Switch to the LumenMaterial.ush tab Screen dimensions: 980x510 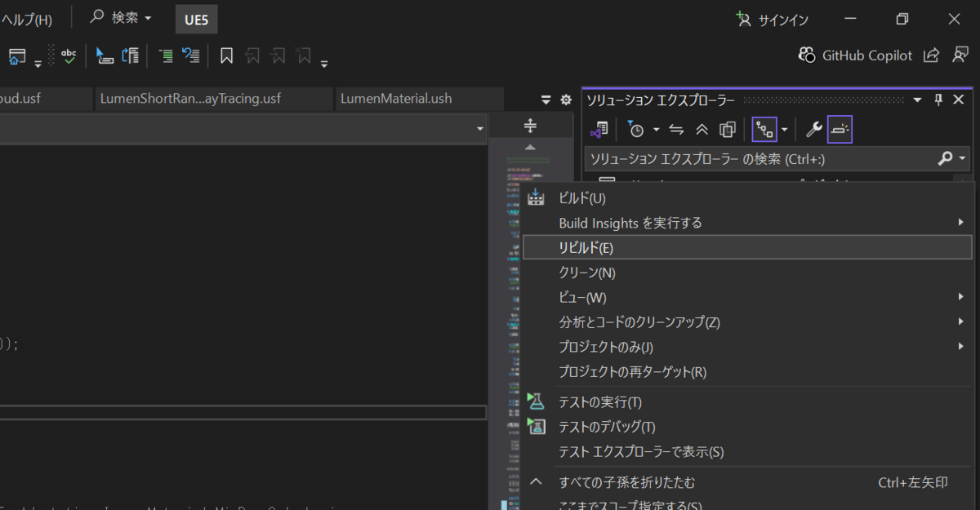[396, 99]
